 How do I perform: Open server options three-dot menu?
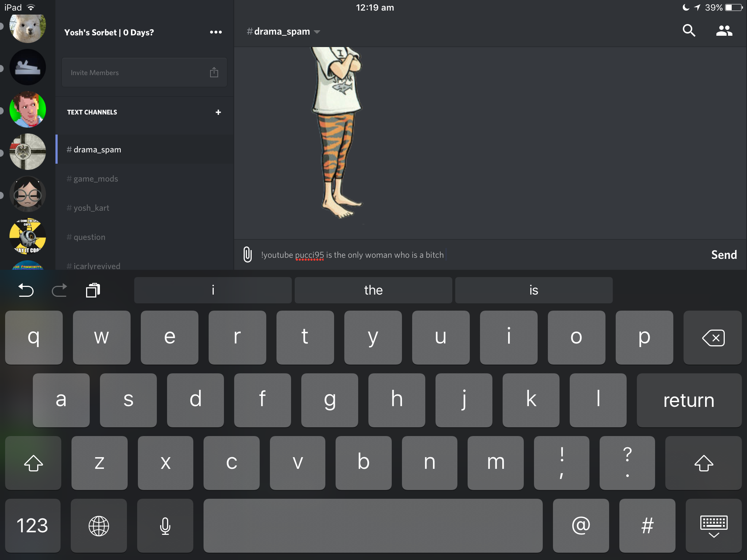point(216,32)
